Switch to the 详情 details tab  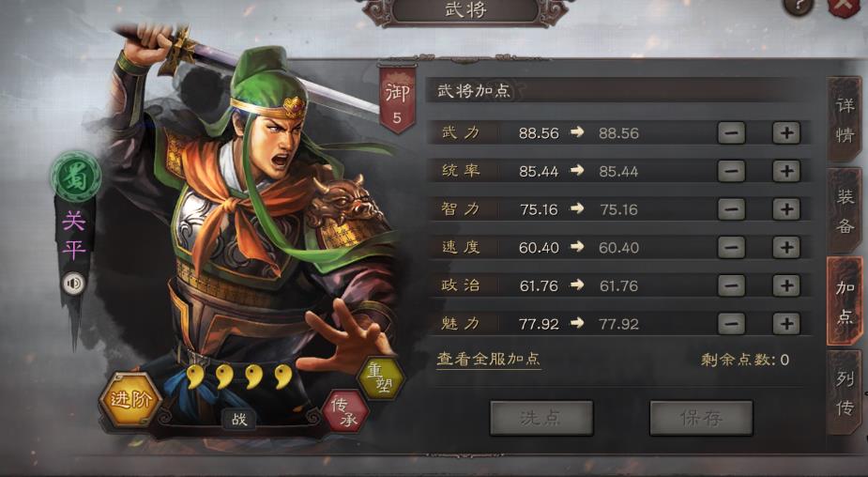[845, 119]
